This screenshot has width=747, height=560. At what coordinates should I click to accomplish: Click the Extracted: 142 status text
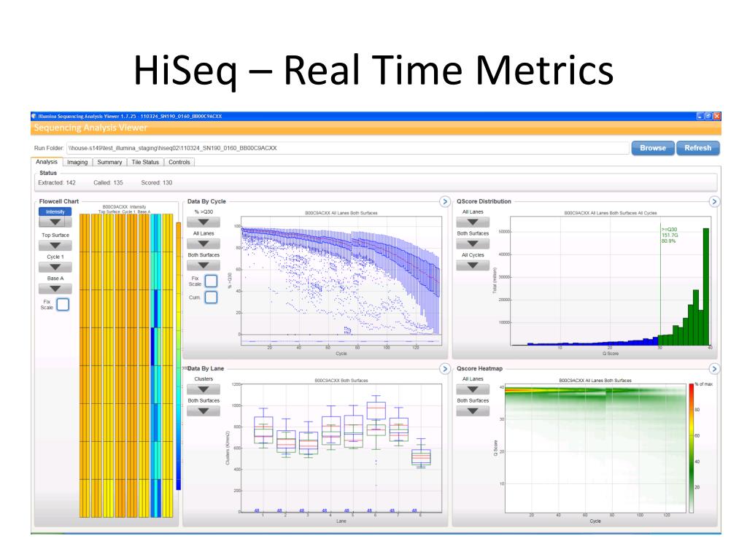coord(57,183)
